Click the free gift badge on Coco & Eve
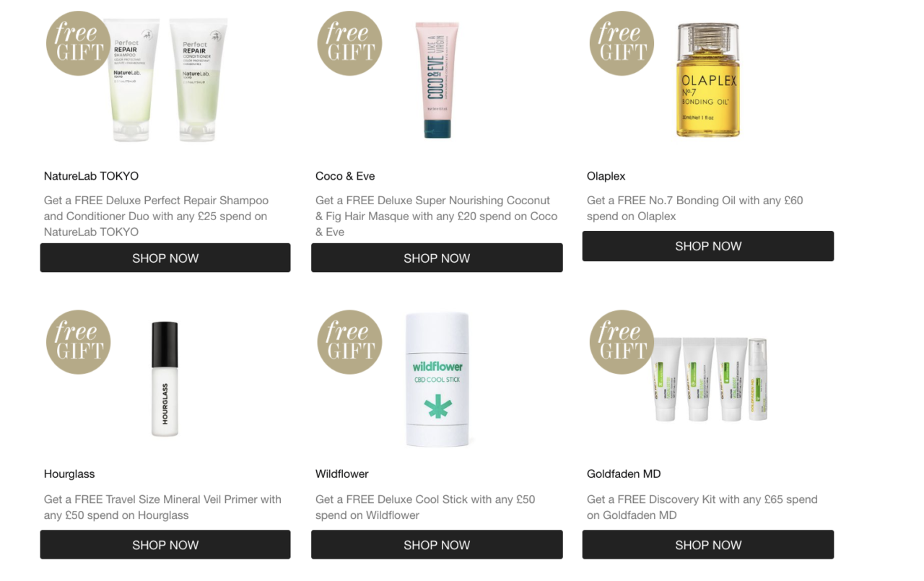 click(349, 43)
